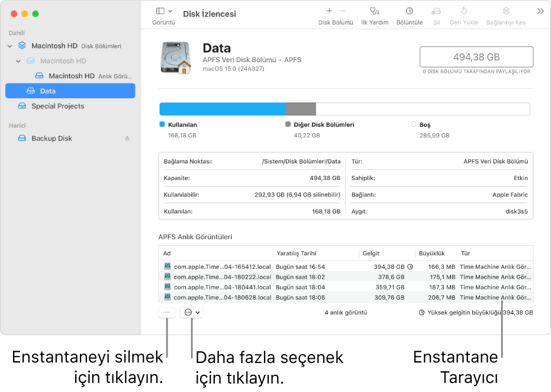Sort snapshots by Tür column

[x=495, y=253]
